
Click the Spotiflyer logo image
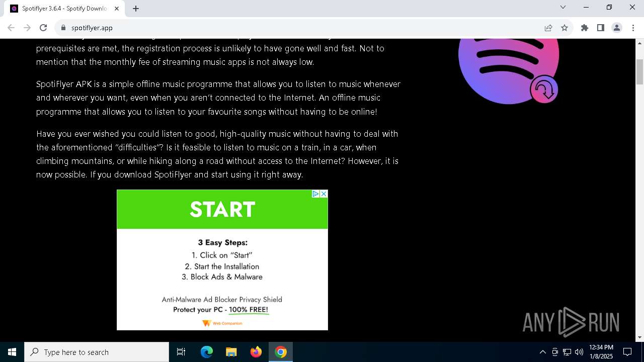click(x=509, y=71)
